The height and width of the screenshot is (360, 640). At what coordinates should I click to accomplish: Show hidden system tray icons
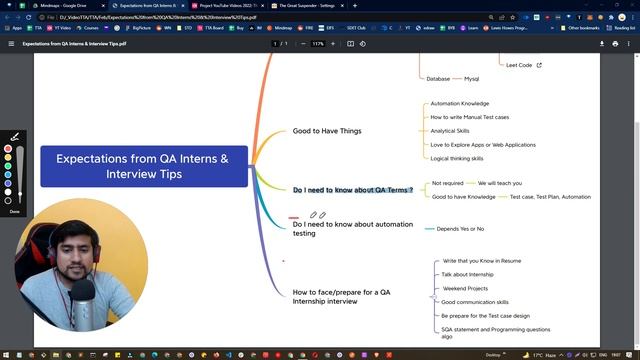tap(561, 355)
